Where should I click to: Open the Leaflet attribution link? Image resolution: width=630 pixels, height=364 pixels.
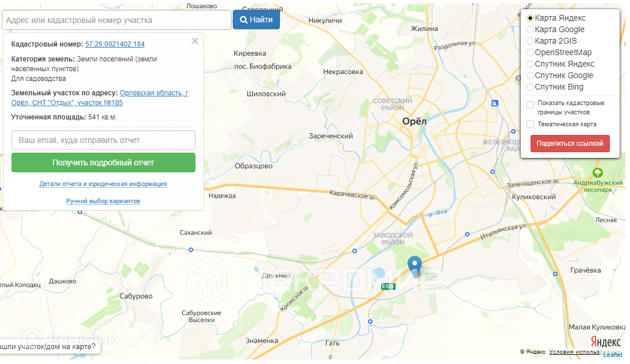[613, 355]
